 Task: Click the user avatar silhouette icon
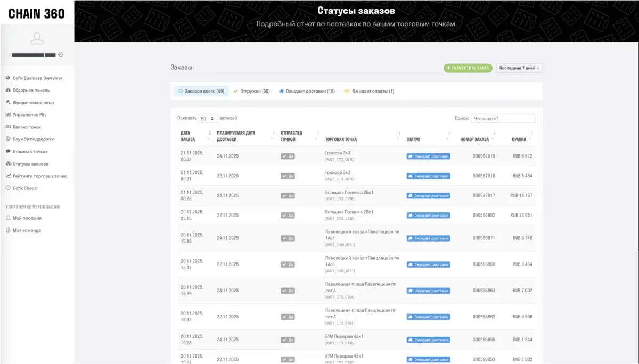click(x=37, y=38)
